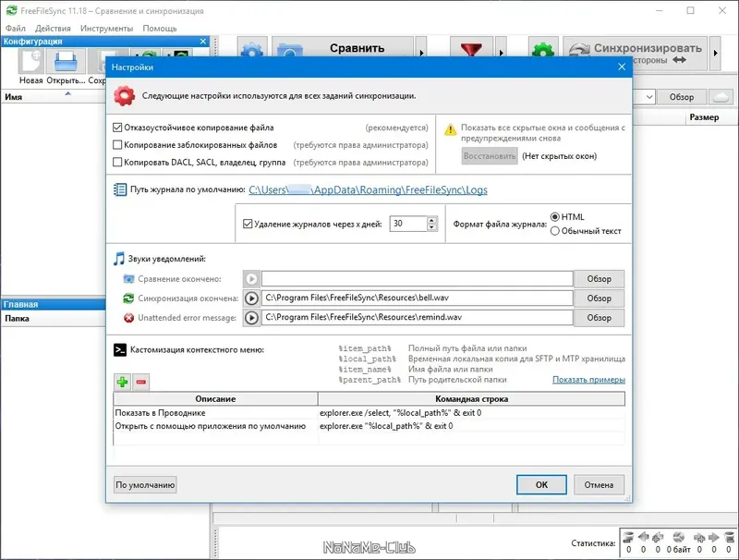Image resolution: width=739 pixels, height=560 pixels.
Task: Expand the arrow next to Сравнить button
Action: (x=421, y=53)
